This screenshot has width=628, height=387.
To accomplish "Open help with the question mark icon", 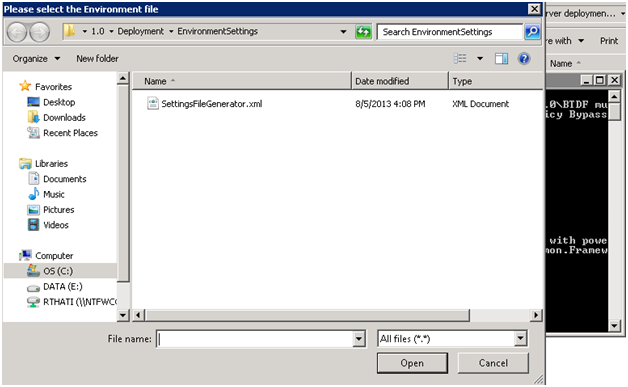I will click(x=524, y=59).
